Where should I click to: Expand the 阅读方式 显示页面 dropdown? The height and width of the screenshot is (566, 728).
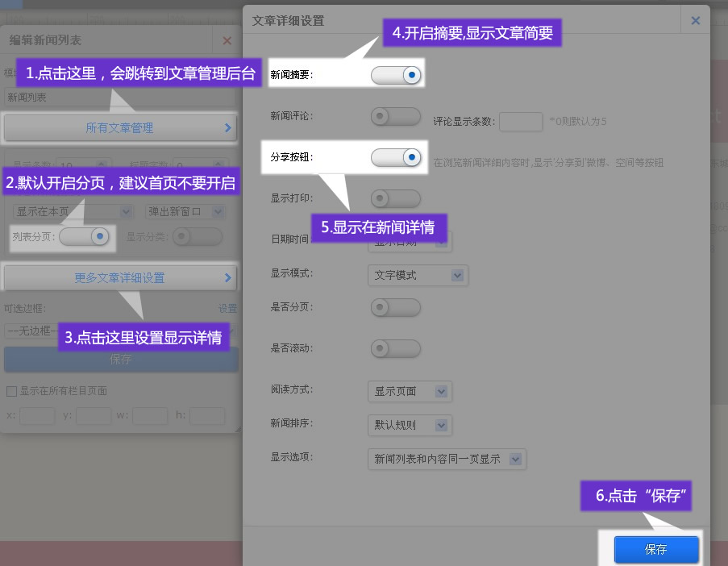pos(410,391)
